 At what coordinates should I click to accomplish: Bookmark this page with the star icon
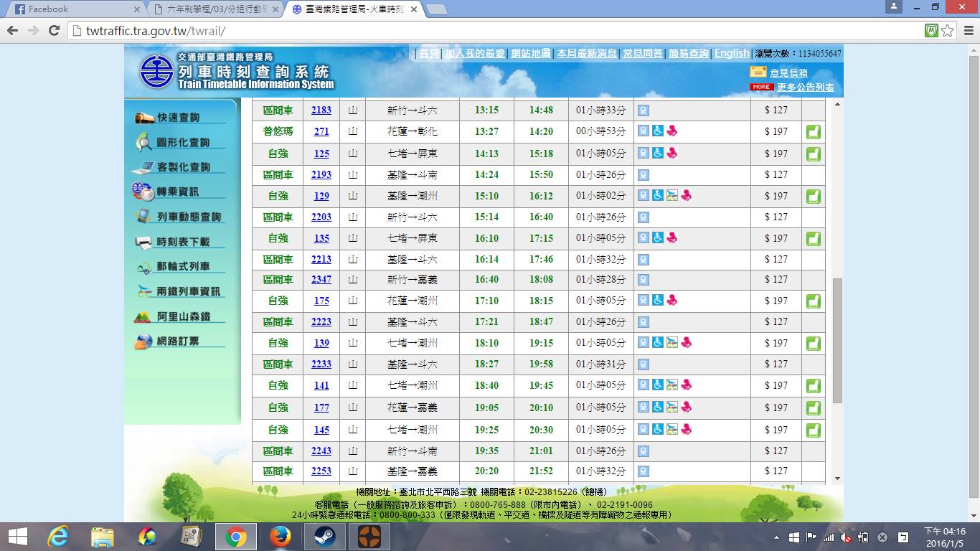948,31
